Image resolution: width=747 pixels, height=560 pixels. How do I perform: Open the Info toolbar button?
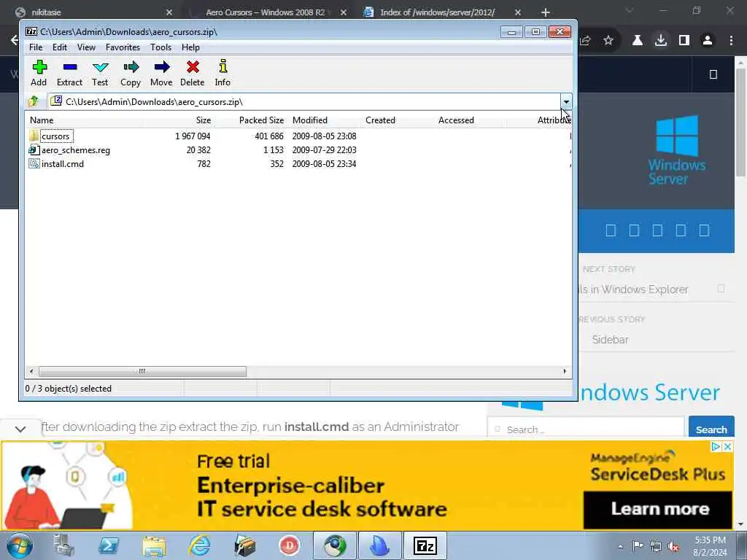click(222, 73)
